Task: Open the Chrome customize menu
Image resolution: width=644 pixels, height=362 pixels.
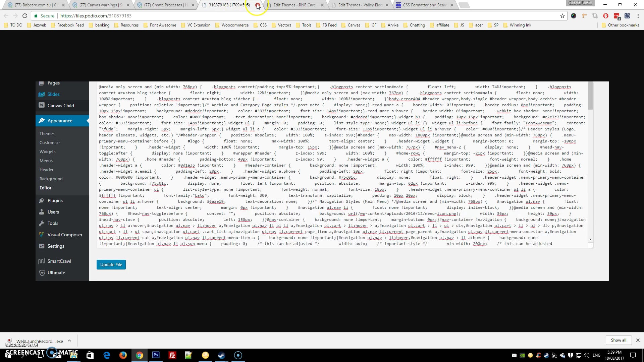Action: pyautogui.click(x=639, y=16)
